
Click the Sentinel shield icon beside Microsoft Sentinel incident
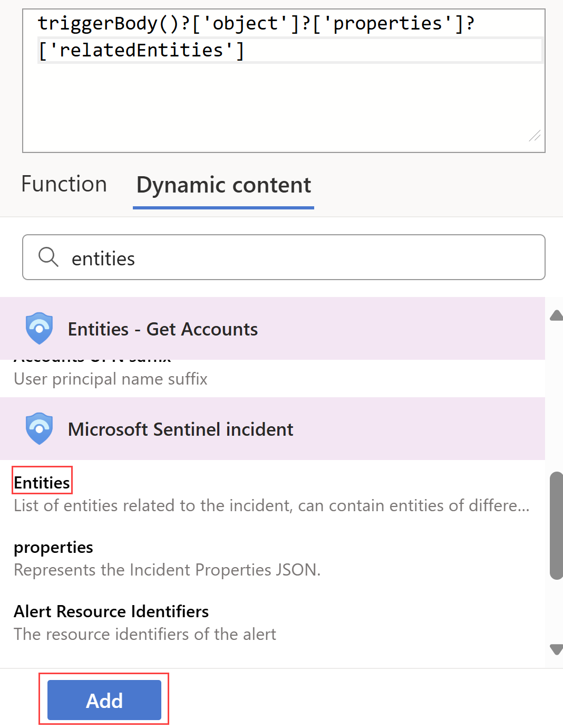(x=39, y=428)
